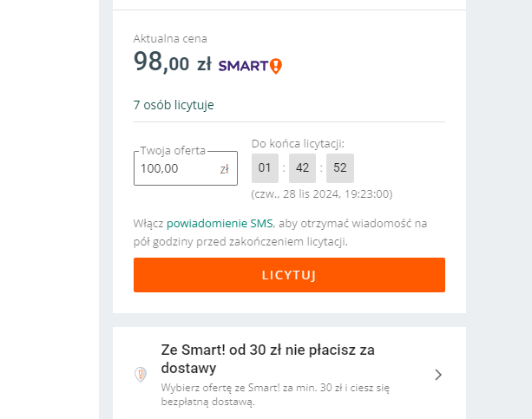
Task: Click the 'zł' suffix inside offer field
Action: click(x=224, y=168)
